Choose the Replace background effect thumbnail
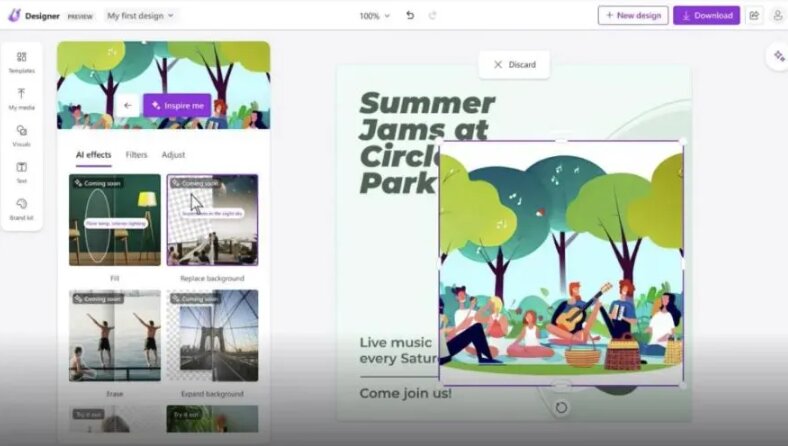 point(212,220)
